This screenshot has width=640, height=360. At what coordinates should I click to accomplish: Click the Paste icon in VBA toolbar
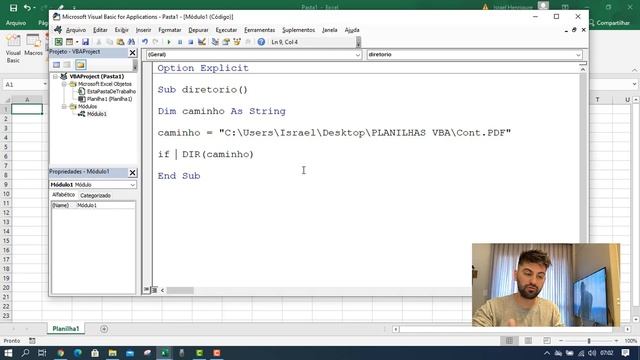coord(120,42)
